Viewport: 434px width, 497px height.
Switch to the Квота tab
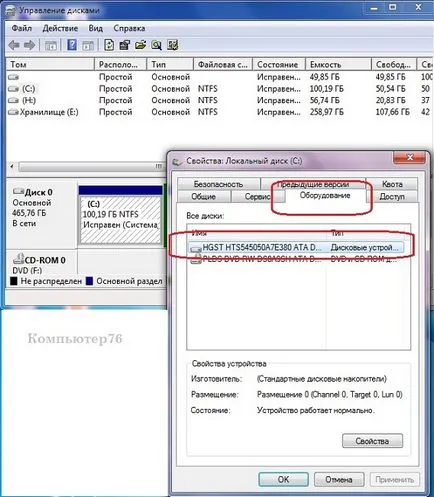pos(392,184)
